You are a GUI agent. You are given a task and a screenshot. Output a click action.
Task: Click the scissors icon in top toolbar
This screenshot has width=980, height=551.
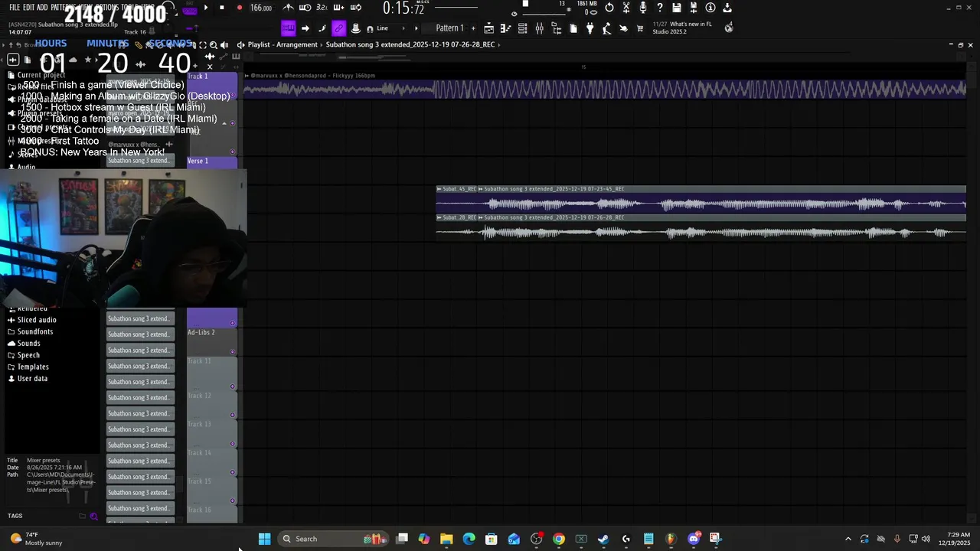626,8
